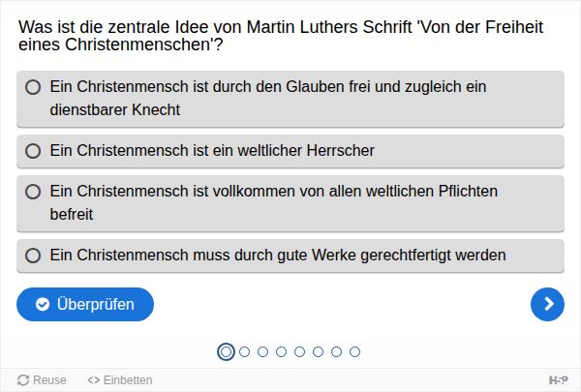Screen dimensions: 581x392
Task: Choose 'ein weltlicher Herrscher' radio option
Action: click(x=33, y=151)
